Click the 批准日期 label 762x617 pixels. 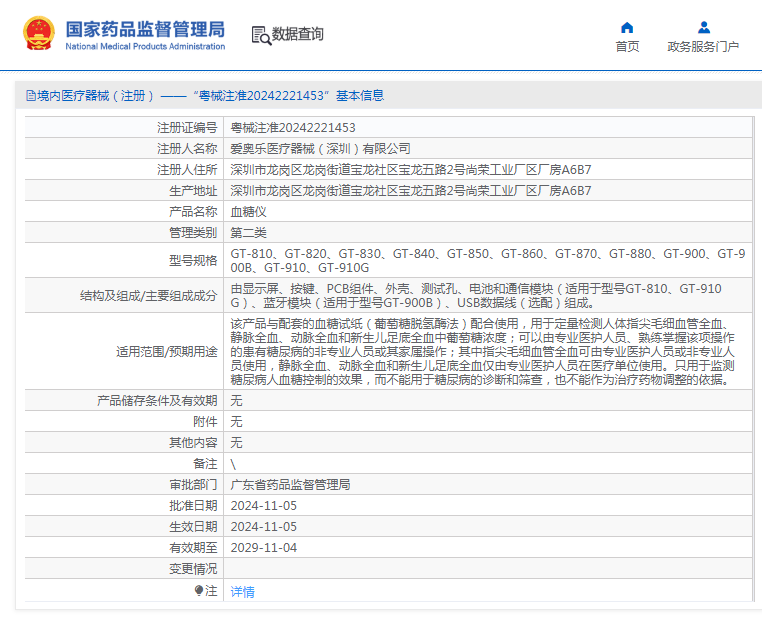[x=193, y=506]
